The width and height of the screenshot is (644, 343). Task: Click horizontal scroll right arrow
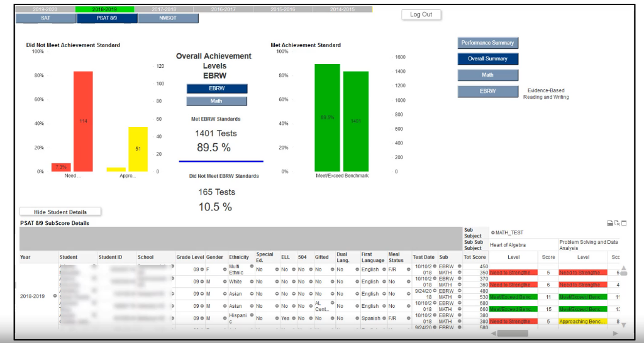[x=615, y=334]
